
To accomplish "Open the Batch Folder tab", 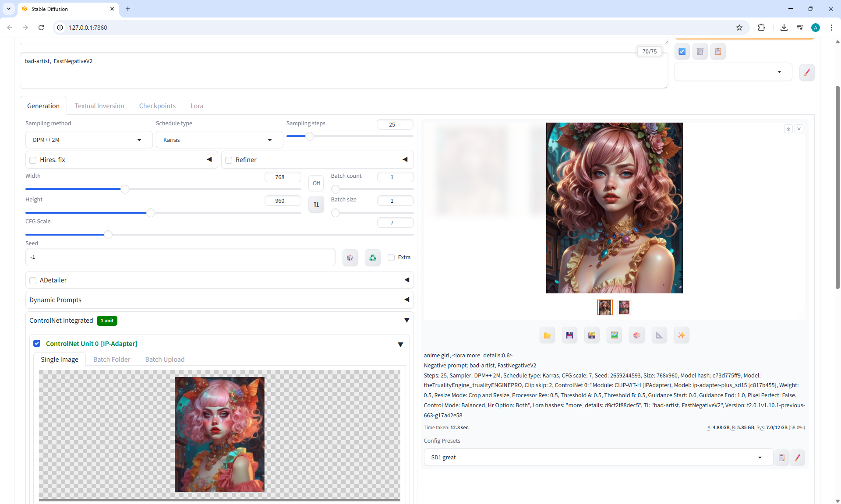I will [112, 359].
